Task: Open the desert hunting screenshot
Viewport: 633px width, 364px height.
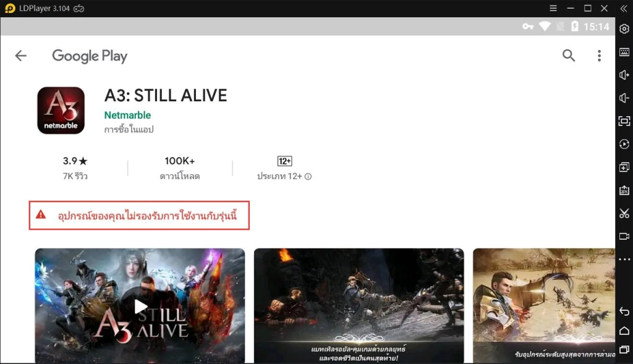Action: (544, 306)
